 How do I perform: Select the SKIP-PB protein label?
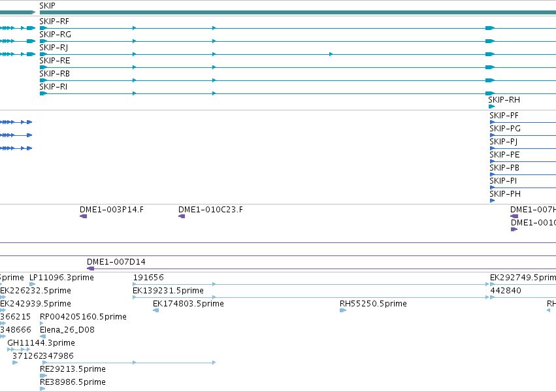[504, 168]
